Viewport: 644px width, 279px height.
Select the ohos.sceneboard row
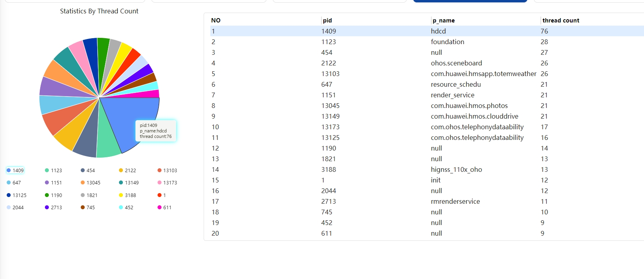point(427,63)
